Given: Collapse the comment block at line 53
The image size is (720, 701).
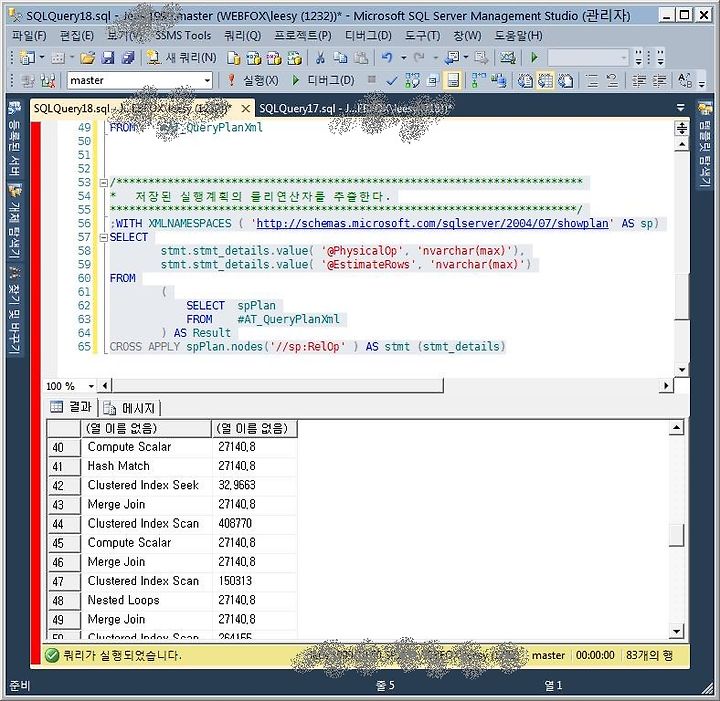Looking at the screenshot, I should [104, 183].
